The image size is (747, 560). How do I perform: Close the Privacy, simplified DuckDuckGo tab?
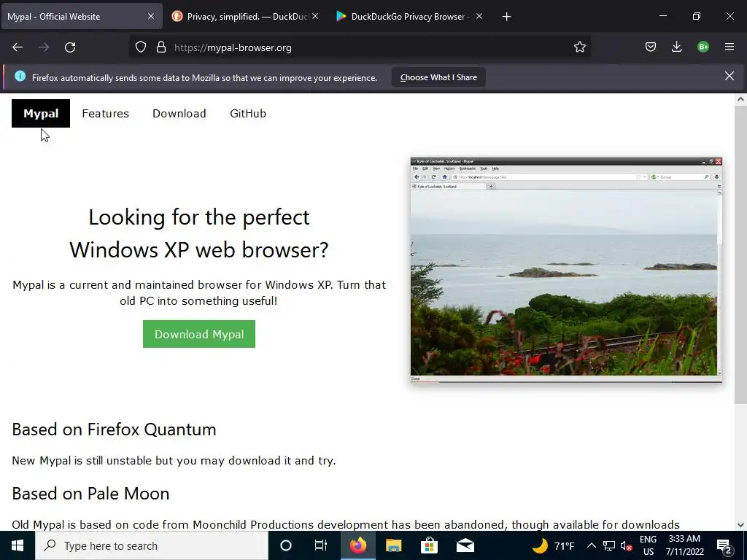point(315,16)
